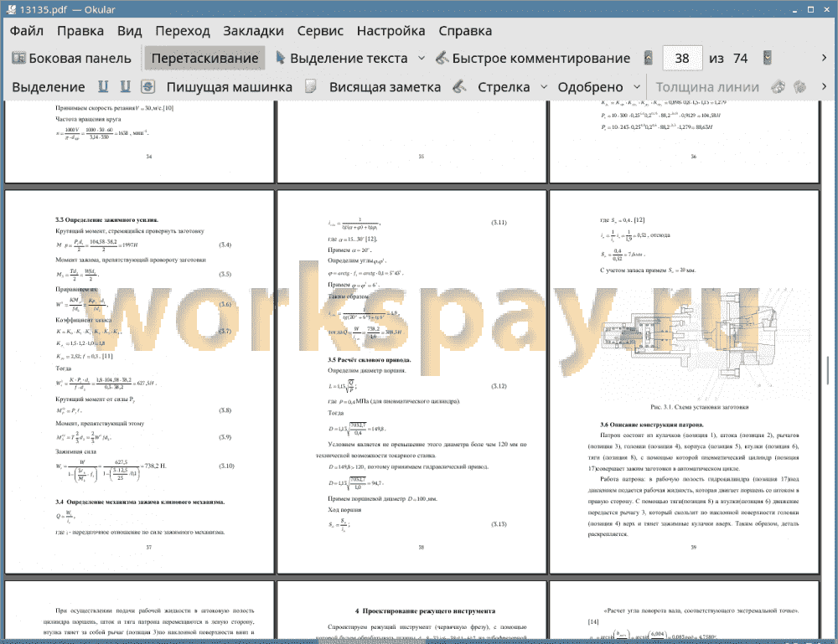This screenshot has width=838, height=644.
Task: Open the Правка menu
Action: [x=80, y=31]
